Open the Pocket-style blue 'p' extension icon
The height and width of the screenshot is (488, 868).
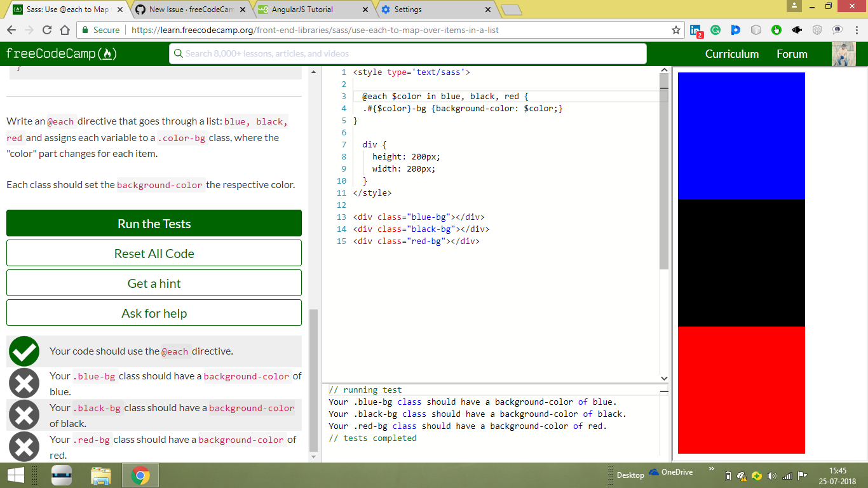click(736, 29)
